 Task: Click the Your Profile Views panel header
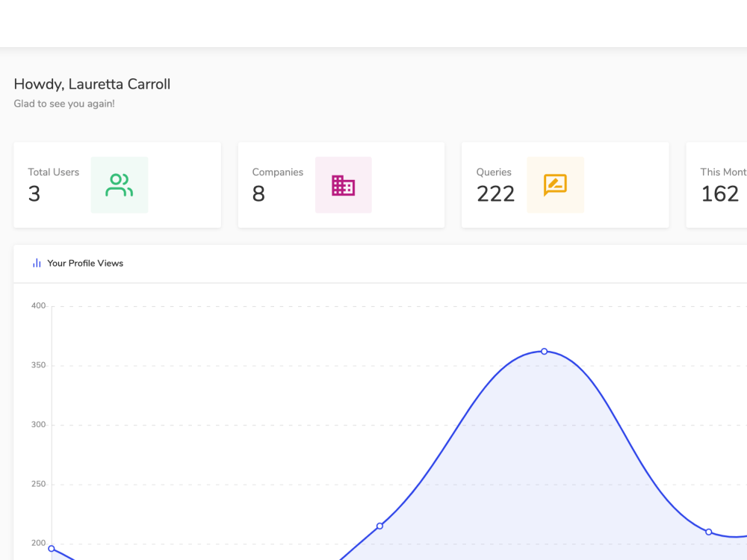pyautogui.click(x=86, y=263)
